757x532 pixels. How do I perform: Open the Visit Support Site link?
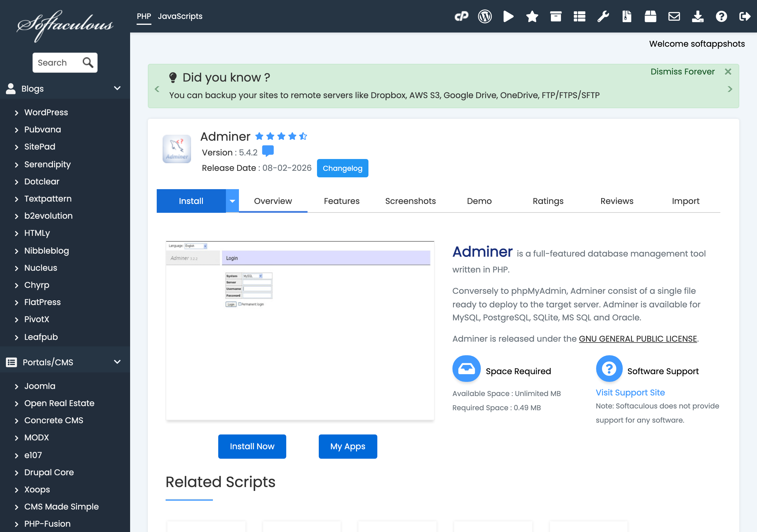630,392
